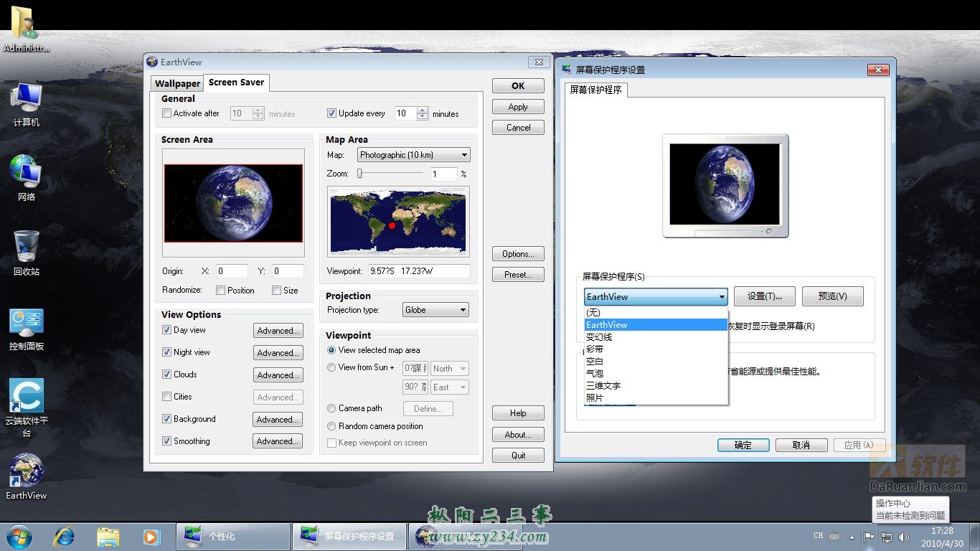This screenshot has width=980, height=551.
Task: Click the Zoom slider handle
Action: [x=360, y=174]
